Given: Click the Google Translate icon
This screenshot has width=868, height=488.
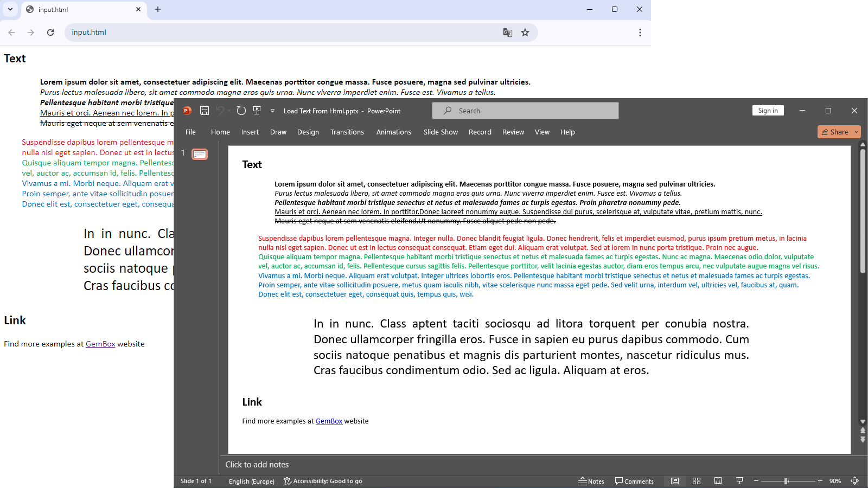Looking at the screenshot, I should point(508,33).
